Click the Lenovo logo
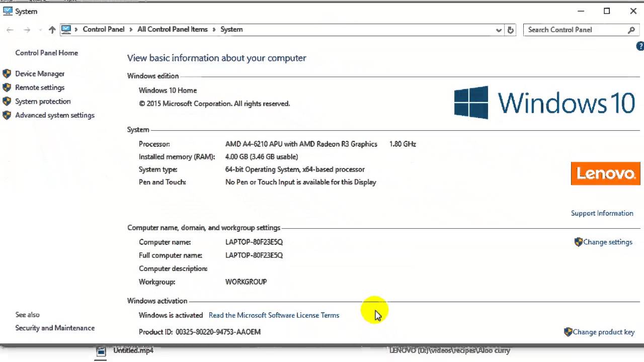This screenshot has height=362, width=644. (606, 173)
